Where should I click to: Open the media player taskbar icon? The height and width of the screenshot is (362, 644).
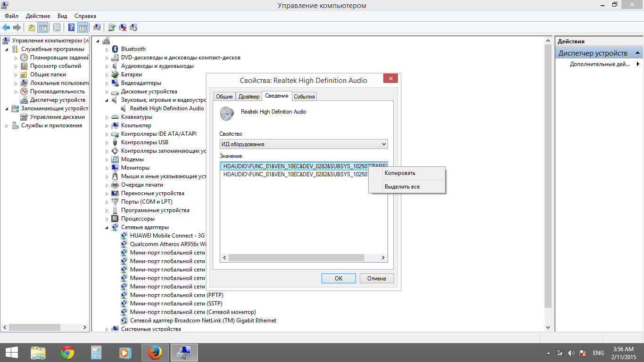coord(125,353)
